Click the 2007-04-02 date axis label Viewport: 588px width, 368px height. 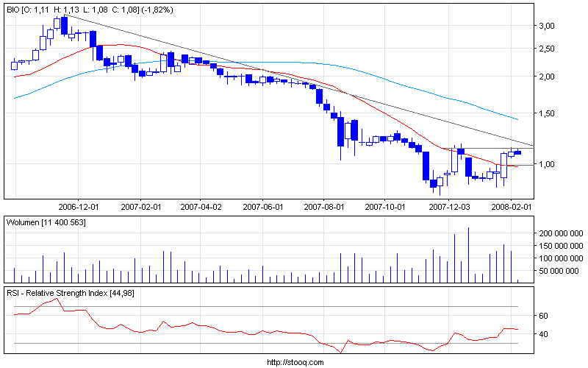(201, 207)
